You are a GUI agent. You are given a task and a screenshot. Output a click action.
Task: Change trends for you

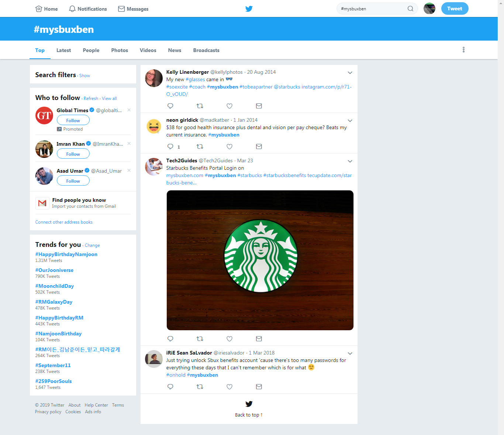pos(92,245)
